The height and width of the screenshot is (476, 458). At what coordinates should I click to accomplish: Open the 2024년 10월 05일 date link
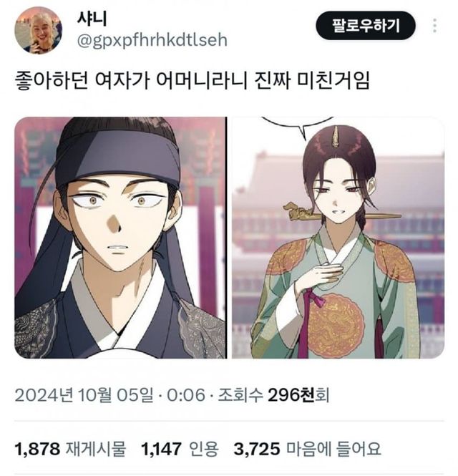84,395
